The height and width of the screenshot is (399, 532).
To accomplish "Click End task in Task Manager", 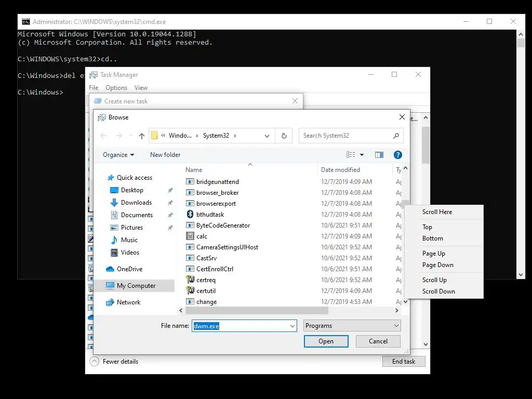I will pyautogui.click(x=403, y=362).
